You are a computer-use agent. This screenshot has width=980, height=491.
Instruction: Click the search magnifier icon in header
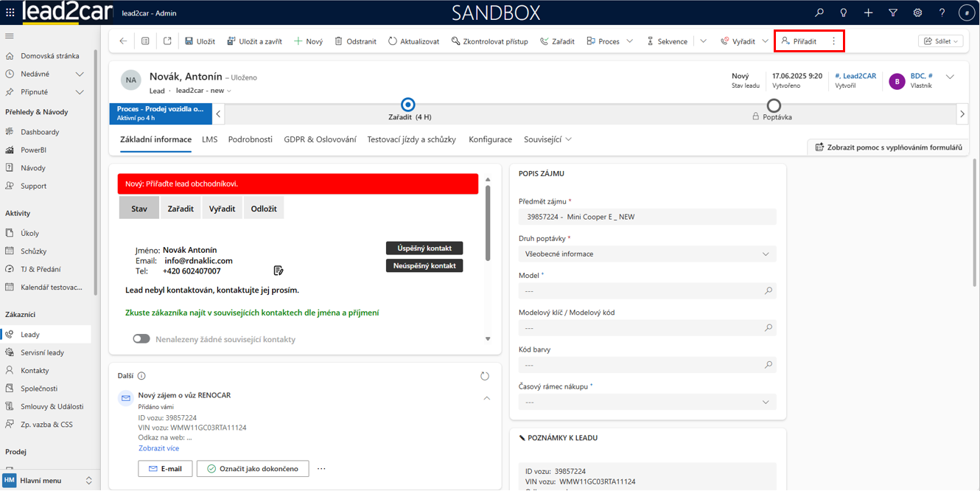(x=819, y=13)
